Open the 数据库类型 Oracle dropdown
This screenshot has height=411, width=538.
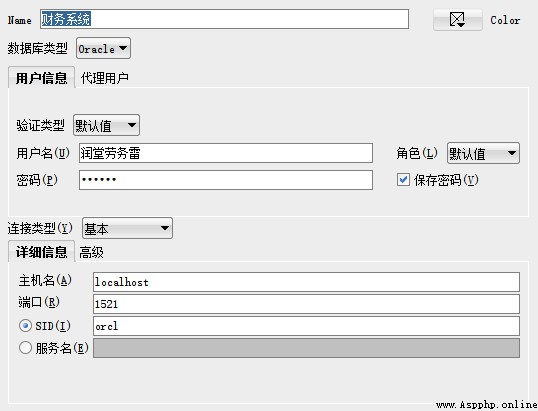point(103,48)
